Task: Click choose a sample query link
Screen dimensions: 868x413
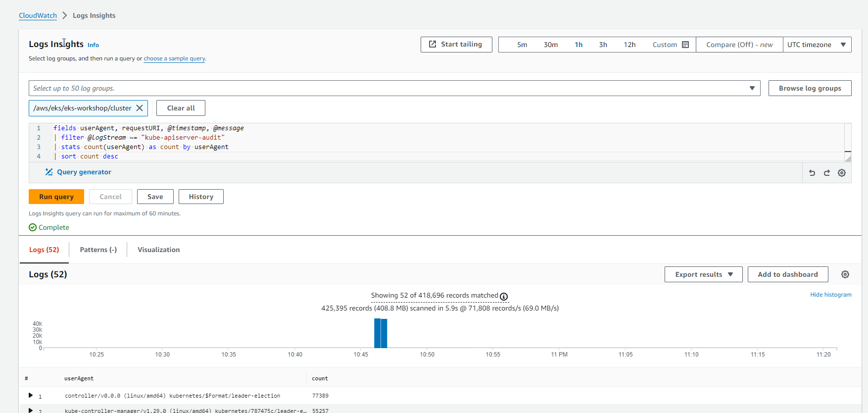Action: (x=174, y=58)
